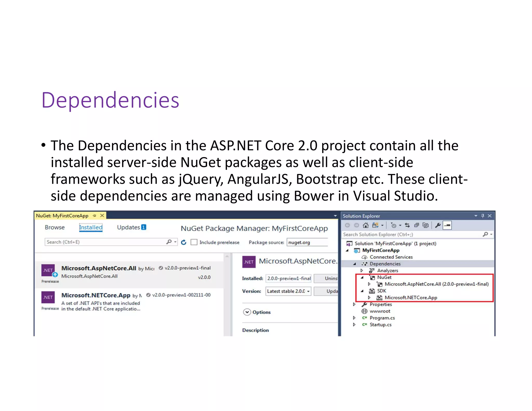532x411 pixels.
Task: Click the Pending Changes Filter clock icon
Action: click(394, 225)
